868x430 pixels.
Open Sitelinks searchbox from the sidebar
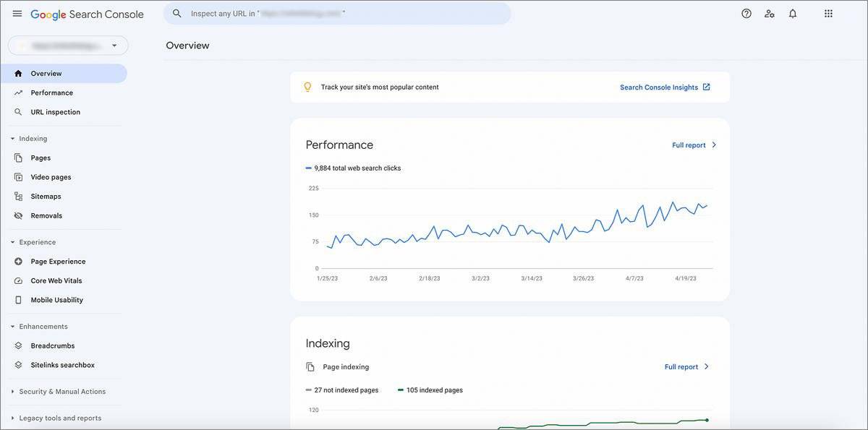64,365
